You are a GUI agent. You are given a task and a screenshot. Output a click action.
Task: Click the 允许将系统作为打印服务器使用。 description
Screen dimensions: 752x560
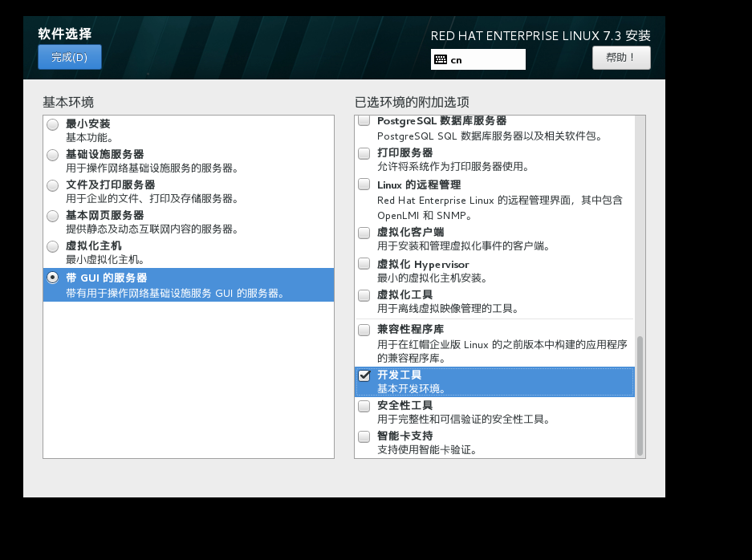[453, 167]
